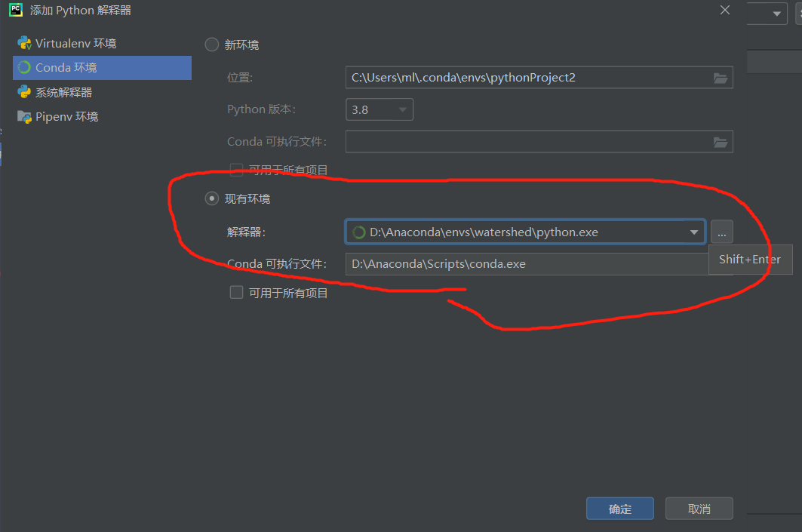Click the 取消 button
Screen dimensions: 802x532
[x=699, y=509]
